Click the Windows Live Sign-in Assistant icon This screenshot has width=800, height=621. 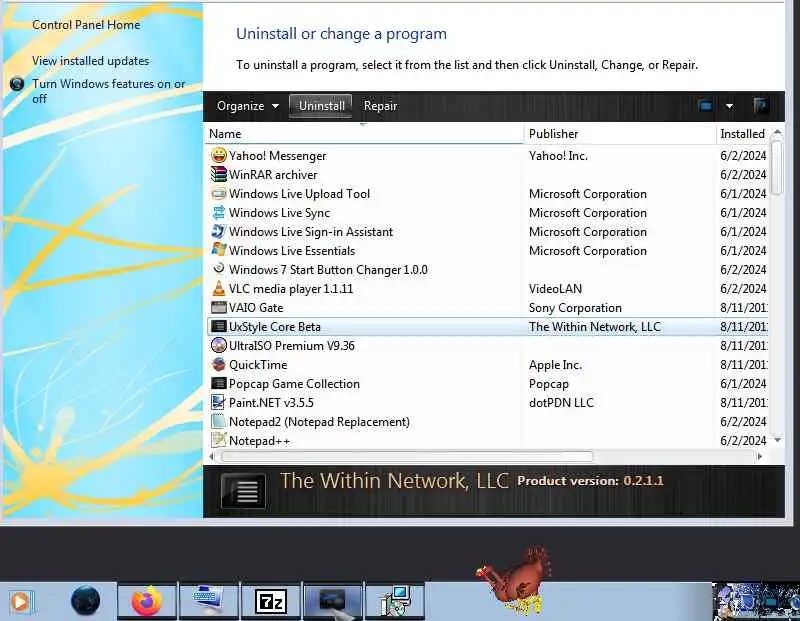(x=219, y=231)
